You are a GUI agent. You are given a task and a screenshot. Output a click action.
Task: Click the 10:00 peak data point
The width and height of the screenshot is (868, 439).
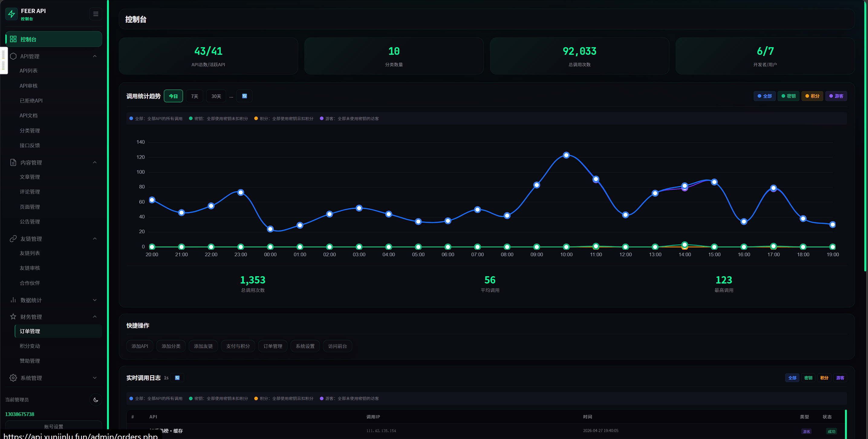pyautogui.click(x=566, y=155)
